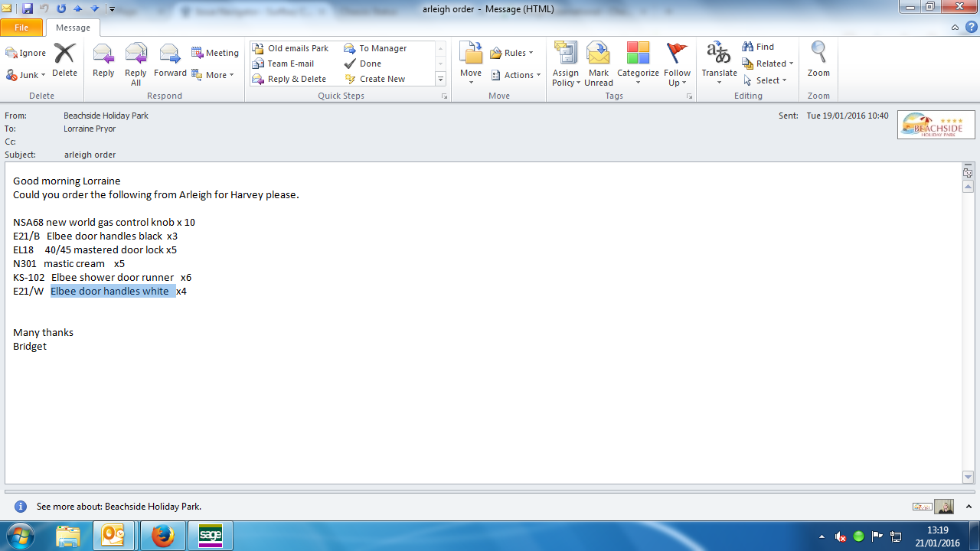
Task: Click Ignore conversation
Action: tap(26, 53)
